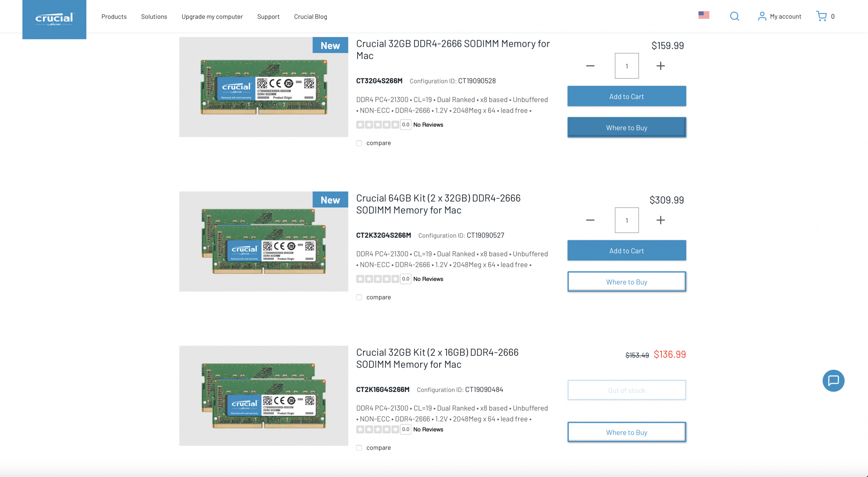Check compare for CT32G4S266M
The image size is (868, 477).
[x=359, y=143]
